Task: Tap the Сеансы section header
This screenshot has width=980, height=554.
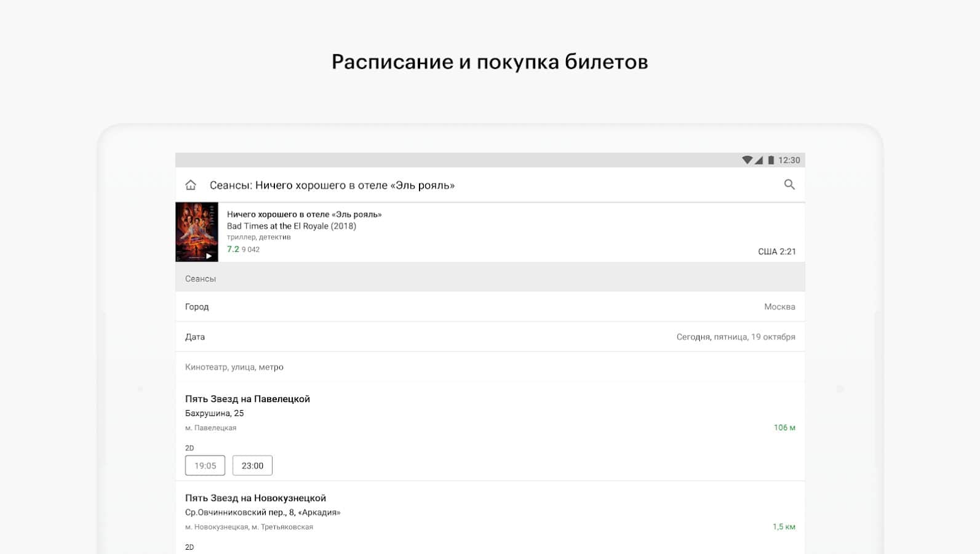Action: coord(201,279)
